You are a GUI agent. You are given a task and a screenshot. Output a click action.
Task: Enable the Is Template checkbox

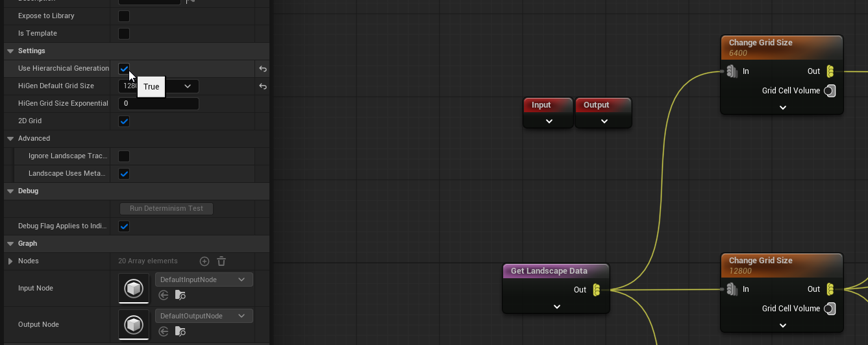[x=124, y=33]
